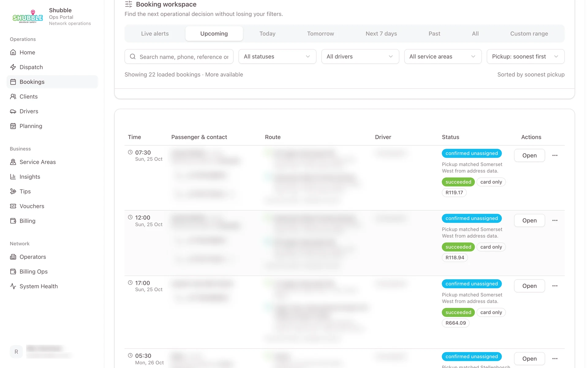Open more actions for the 07:30 booking

click(x=555, y=155)
